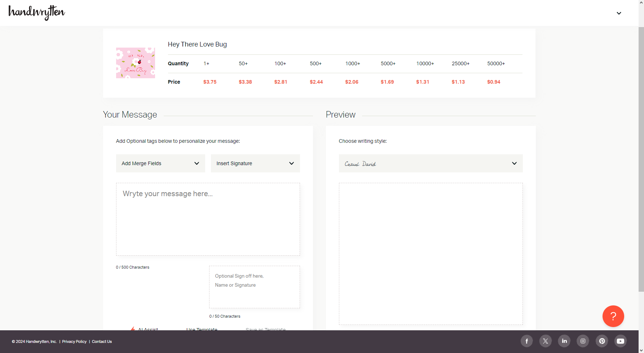Open the Insert Signature dropdown
644x353 pixels.
pyautogui.click(x=255, y=163)
